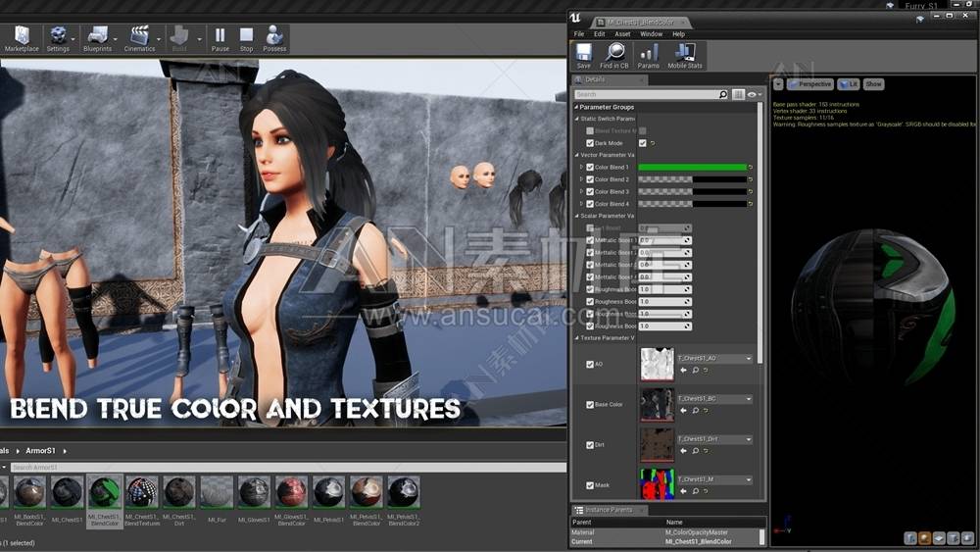Toggle the Color Blend 2 override checkbox
This screenshot has width=980, height=552.
590,179
